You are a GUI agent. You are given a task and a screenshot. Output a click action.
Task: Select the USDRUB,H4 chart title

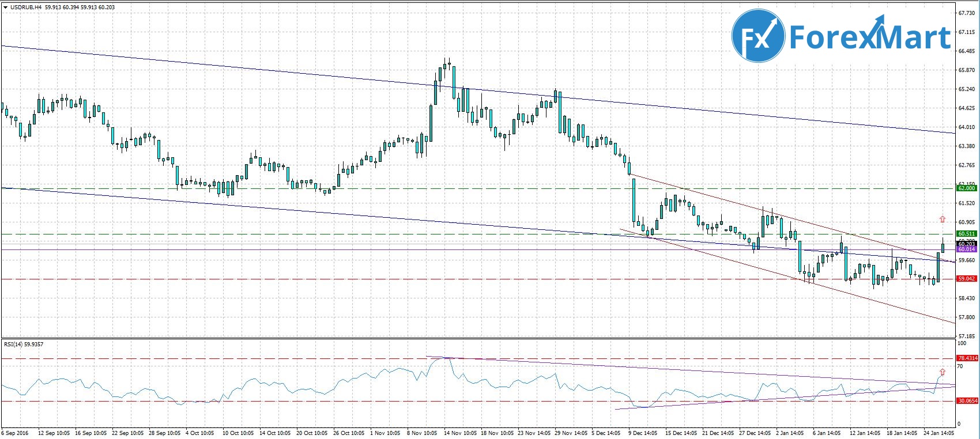[26, 7]
